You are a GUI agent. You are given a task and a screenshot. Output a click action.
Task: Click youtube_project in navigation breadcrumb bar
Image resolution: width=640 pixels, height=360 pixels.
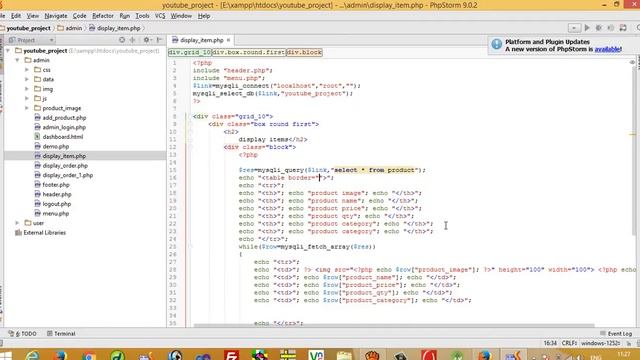coord(28,28)
